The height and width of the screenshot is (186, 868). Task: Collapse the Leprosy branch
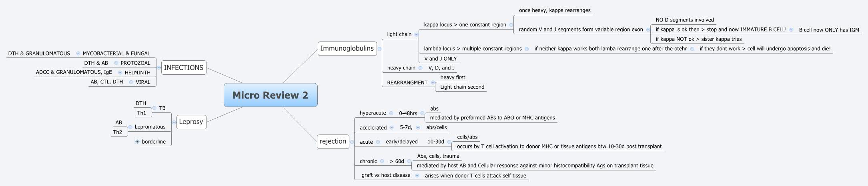pyautogui.click(x=174, y=122)
